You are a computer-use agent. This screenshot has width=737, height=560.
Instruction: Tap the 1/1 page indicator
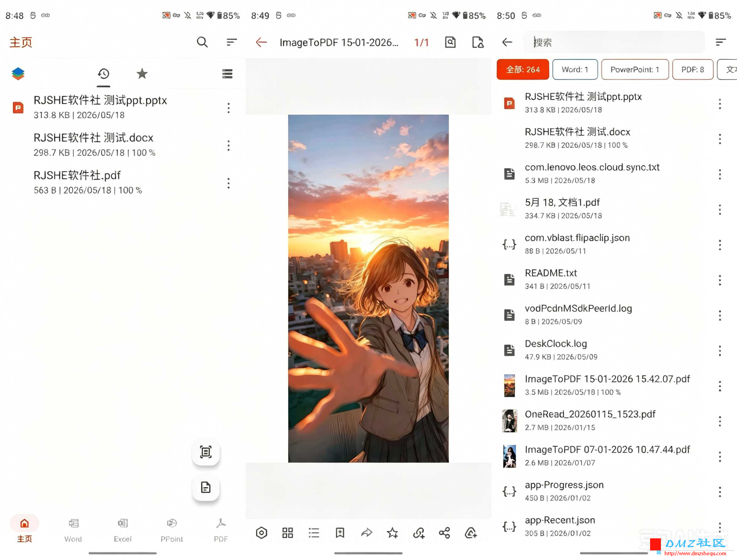click(421, 43)
